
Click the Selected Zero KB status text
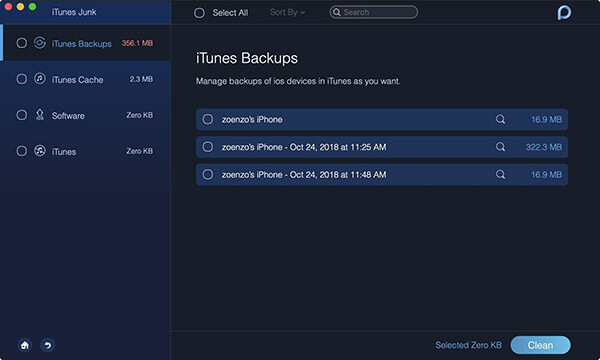tap(468, 345)
